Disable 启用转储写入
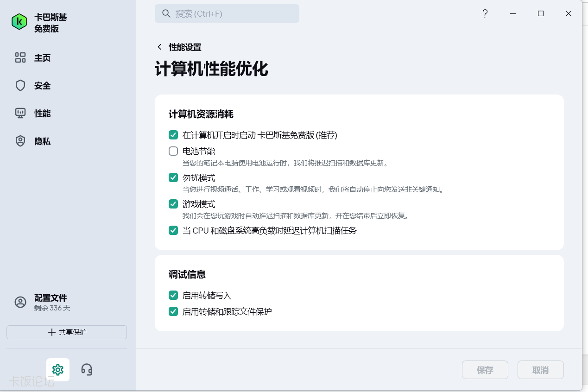Image resolution: width=588 pixels, height=392 pixels. tap(173, 295)
